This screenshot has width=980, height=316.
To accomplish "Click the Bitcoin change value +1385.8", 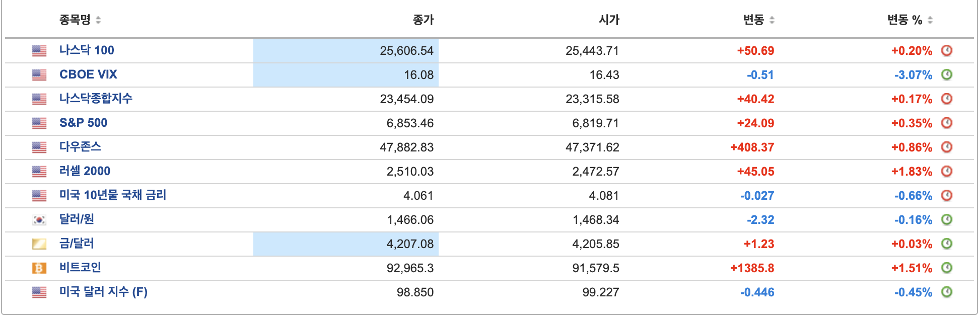I will [752, 268].
